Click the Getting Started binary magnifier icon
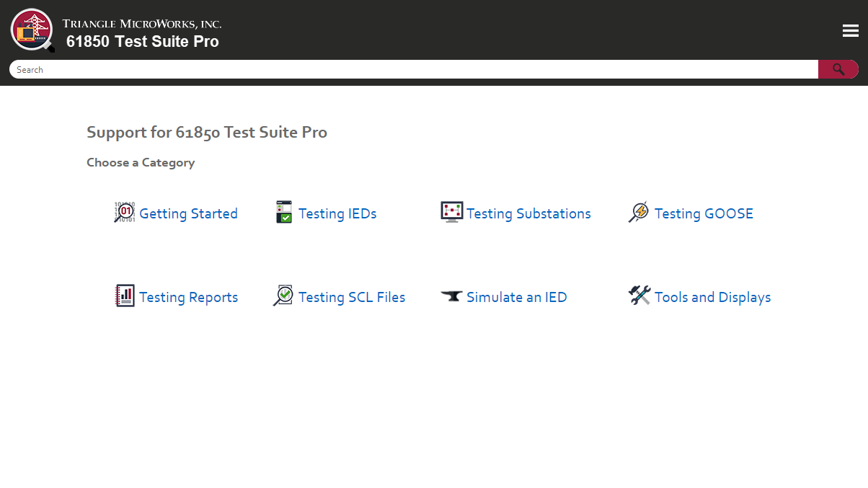 [x=125, y=212]
